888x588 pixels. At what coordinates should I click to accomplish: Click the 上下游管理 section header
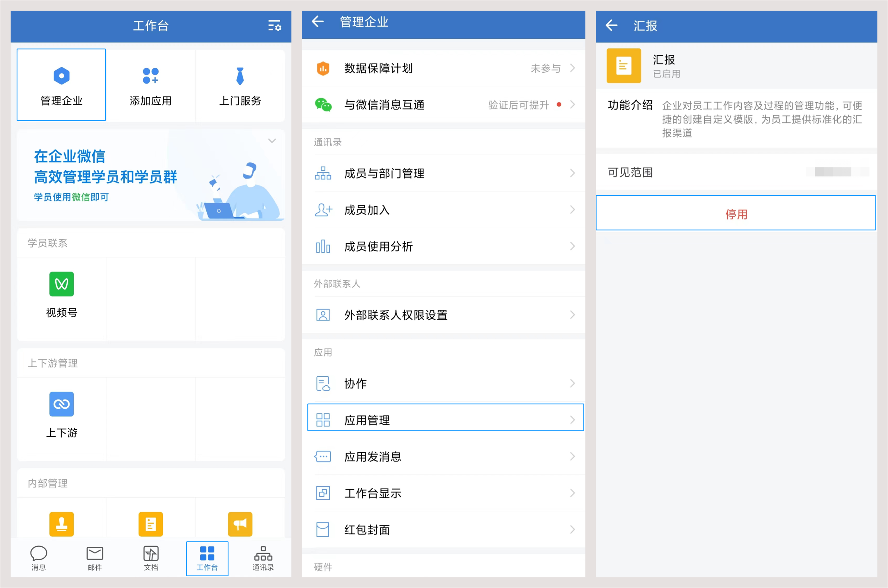[53, 363]
